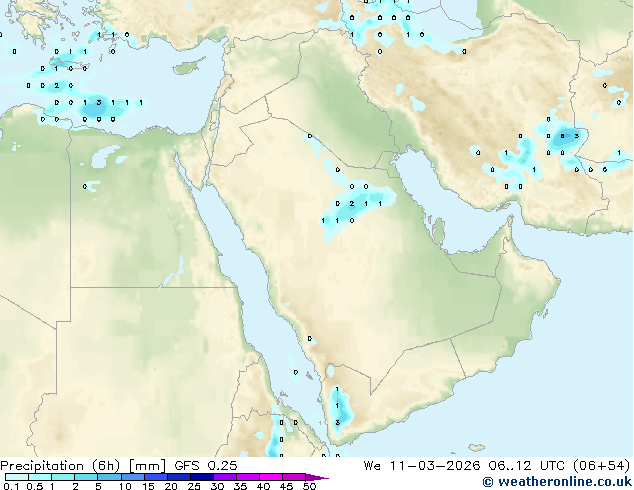Click the legend label '20'
The image size is (634, 490).
point(171,486)
